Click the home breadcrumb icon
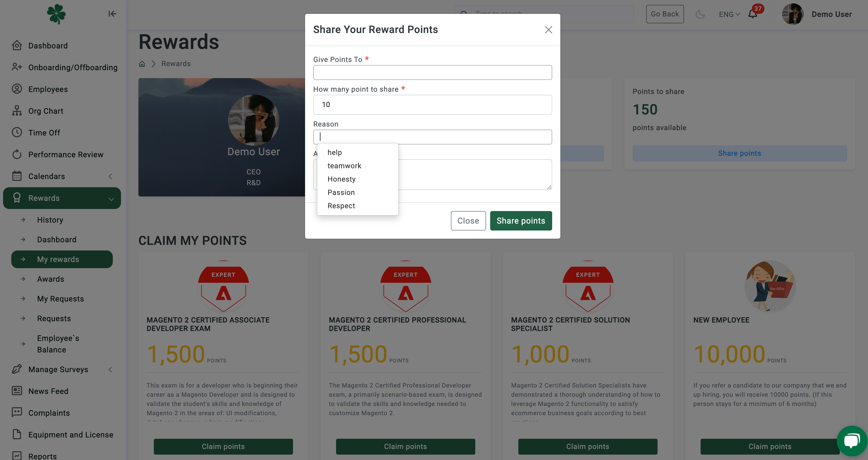 click(x=142, y=64)
